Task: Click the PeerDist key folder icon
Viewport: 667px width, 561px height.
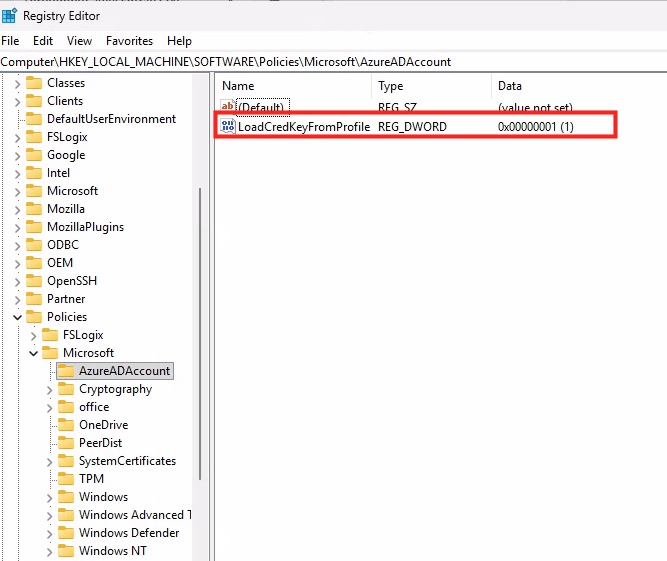Action: tap(66, 443)
